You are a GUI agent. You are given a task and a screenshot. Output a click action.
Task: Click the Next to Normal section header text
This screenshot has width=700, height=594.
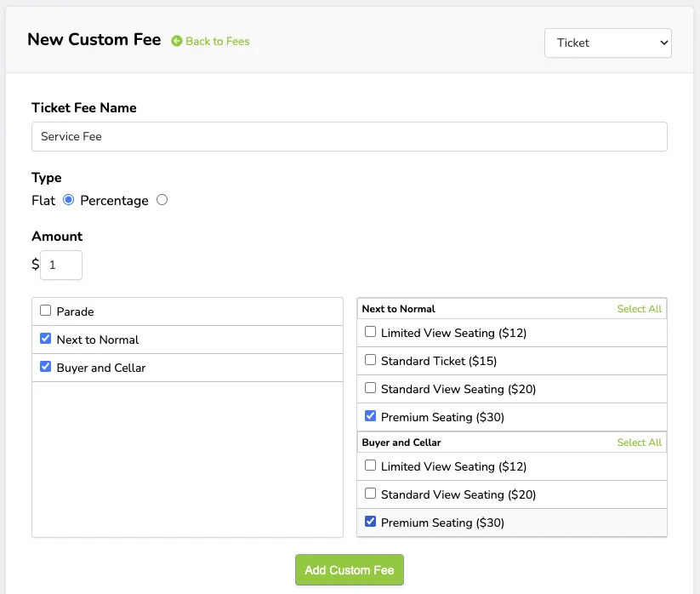[398, 309]
